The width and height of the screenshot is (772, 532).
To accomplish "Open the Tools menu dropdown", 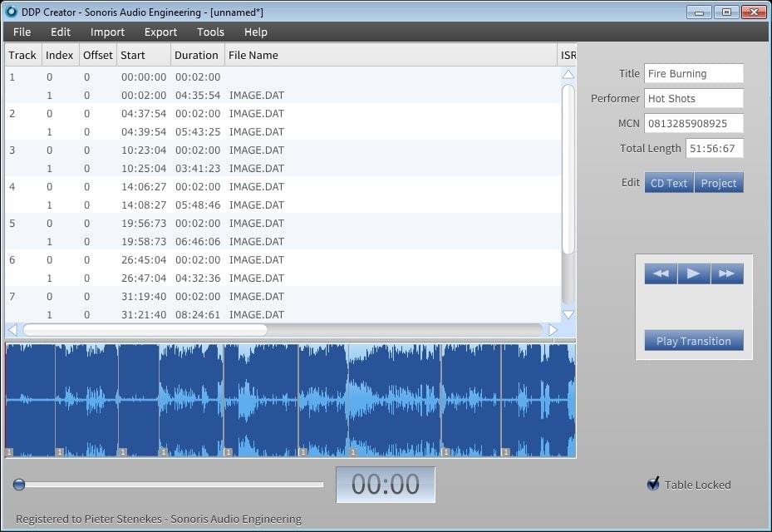I will 210,32.
